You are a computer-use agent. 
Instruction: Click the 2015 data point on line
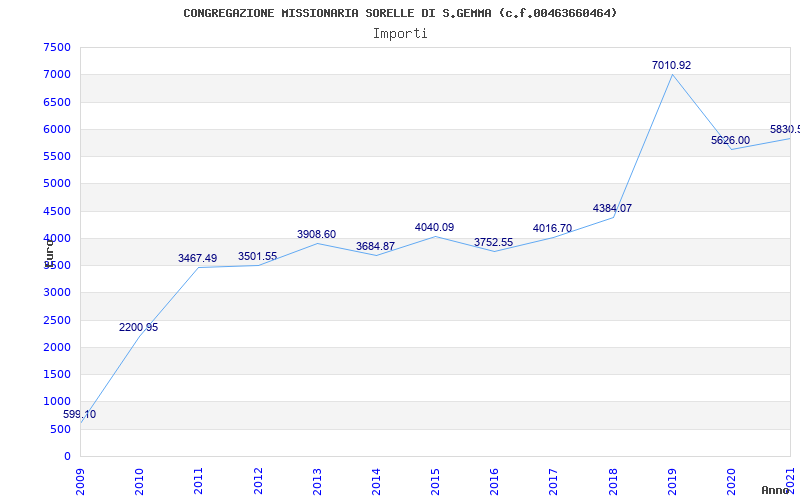click(435, 236)
